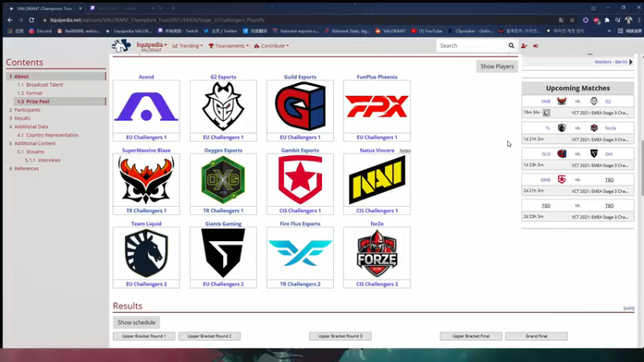
Task: Switch to the VALORANT Twitch browser tab
Action: click(117, 8)
